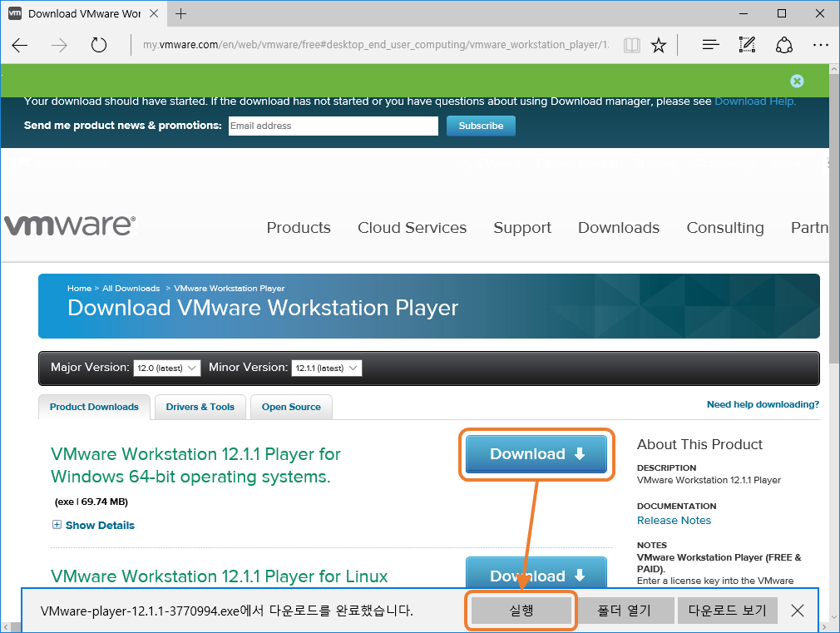Image resolution: width=840 pixels, height=633 pixels.
Task: Open the Release Notes link
Action: click(674, 520)
